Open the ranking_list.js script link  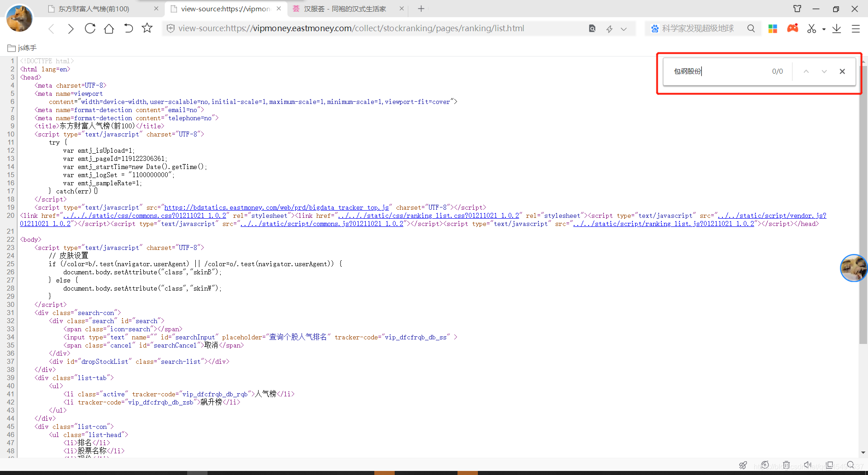[664, 224]
